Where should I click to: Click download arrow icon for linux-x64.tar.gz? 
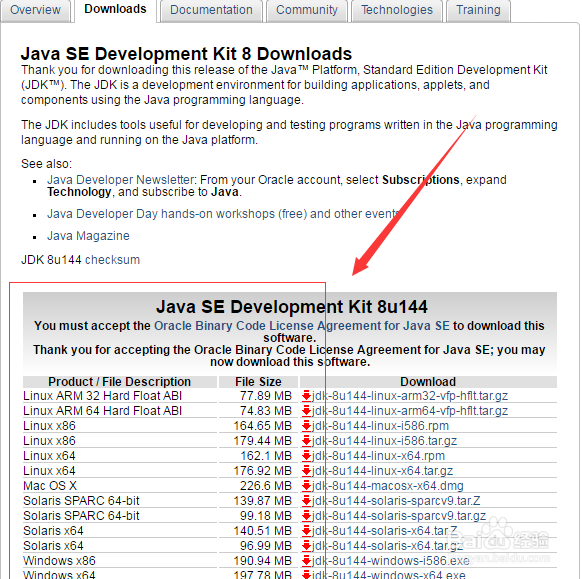[306, 471]
